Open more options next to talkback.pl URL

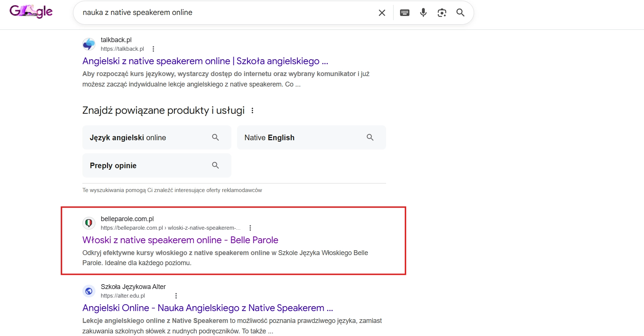tap(153, 49)
